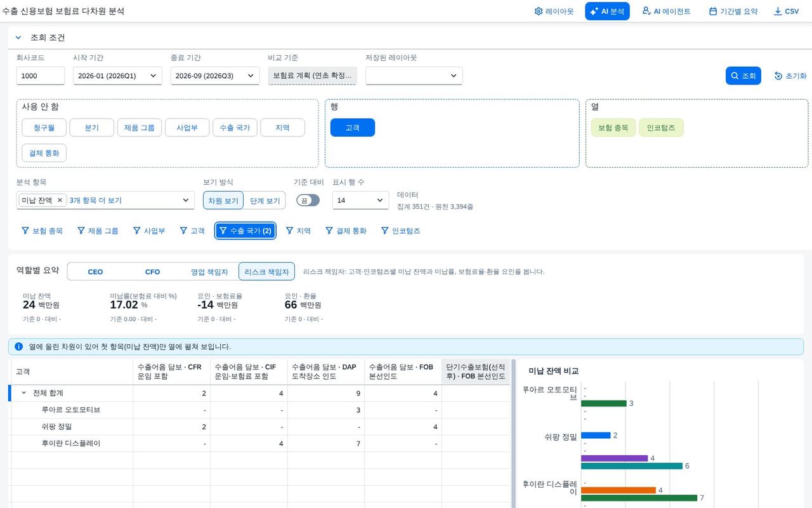The width and height of the screenshot is (812, 508).
Task: Click the 인코텀즈 chip in 열 area
Action: (661, 128)
